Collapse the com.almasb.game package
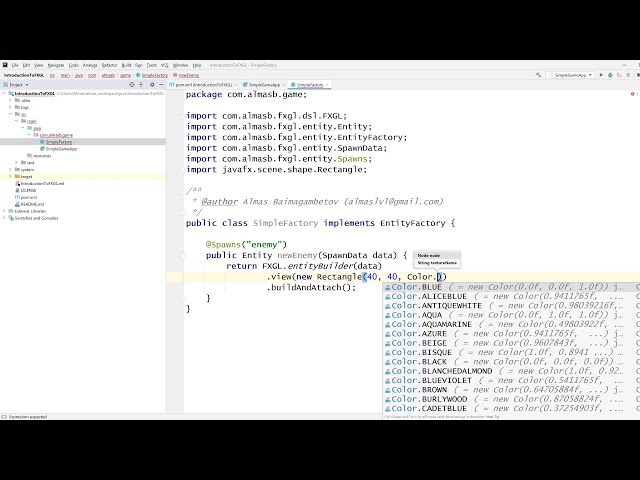The height and width of the screenshot is (480, 640). tap(29, 135)
